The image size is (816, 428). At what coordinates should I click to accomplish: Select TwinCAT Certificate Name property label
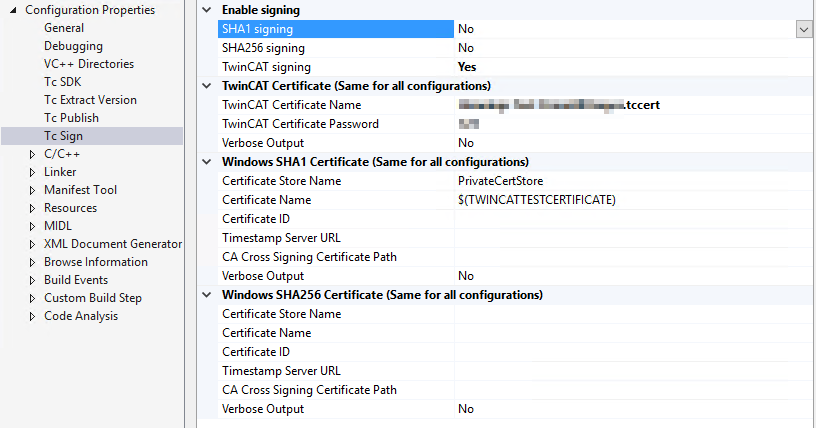[x=291, y=105]
